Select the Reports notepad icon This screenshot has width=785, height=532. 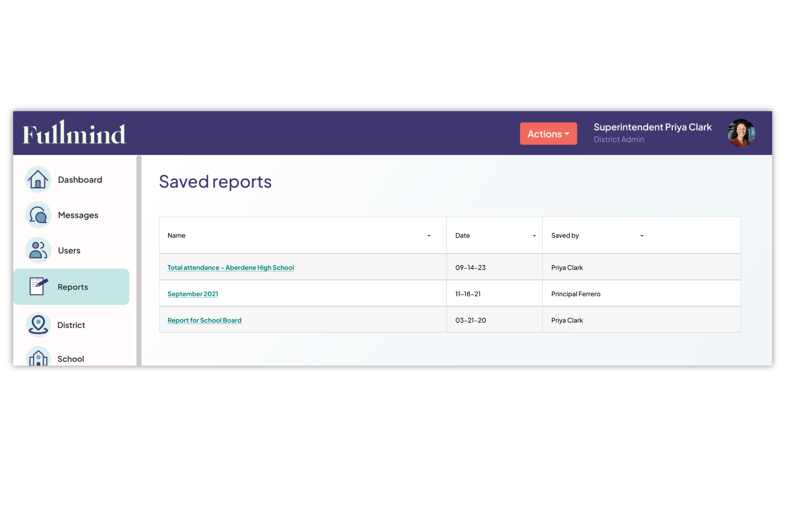(38, 286)
